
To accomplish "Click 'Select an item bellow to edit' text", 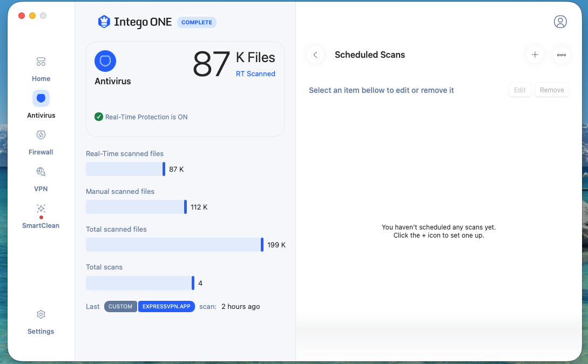I will click(x=381, y=90).
